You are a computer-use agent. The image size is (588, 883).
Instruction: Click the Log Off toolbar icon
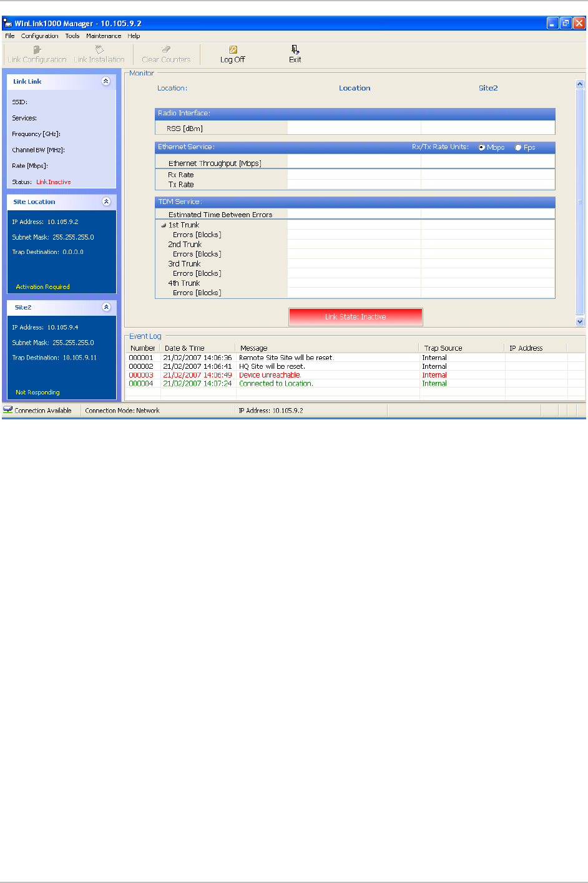click(233, 49)
